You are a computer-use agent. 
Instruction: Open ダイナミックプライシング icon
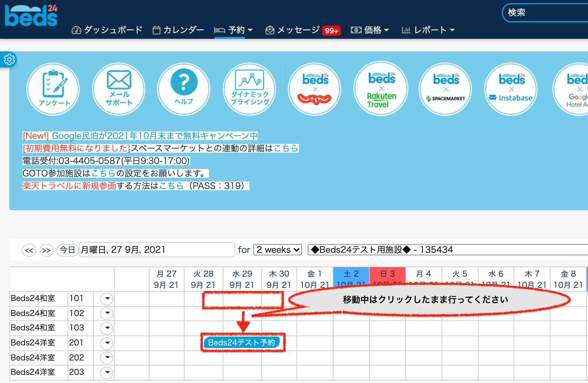coord(250,89)
